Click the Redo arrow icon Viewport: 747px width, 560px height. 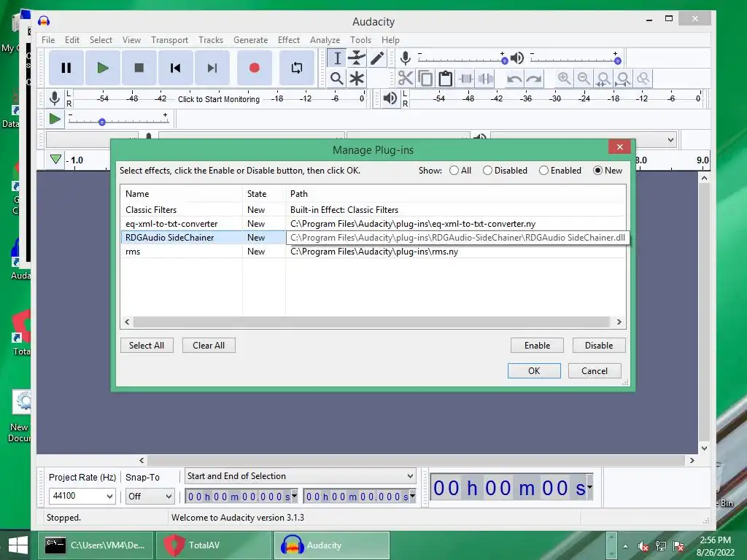coord(533,78)
